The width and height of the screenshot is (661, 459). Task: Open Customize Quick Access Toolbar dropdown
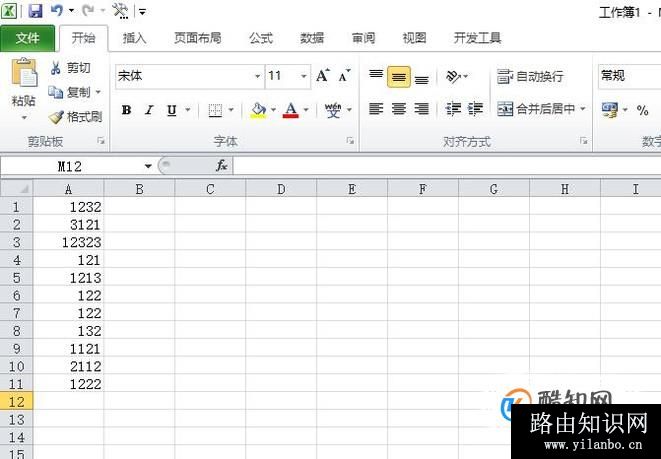(142, 11)
